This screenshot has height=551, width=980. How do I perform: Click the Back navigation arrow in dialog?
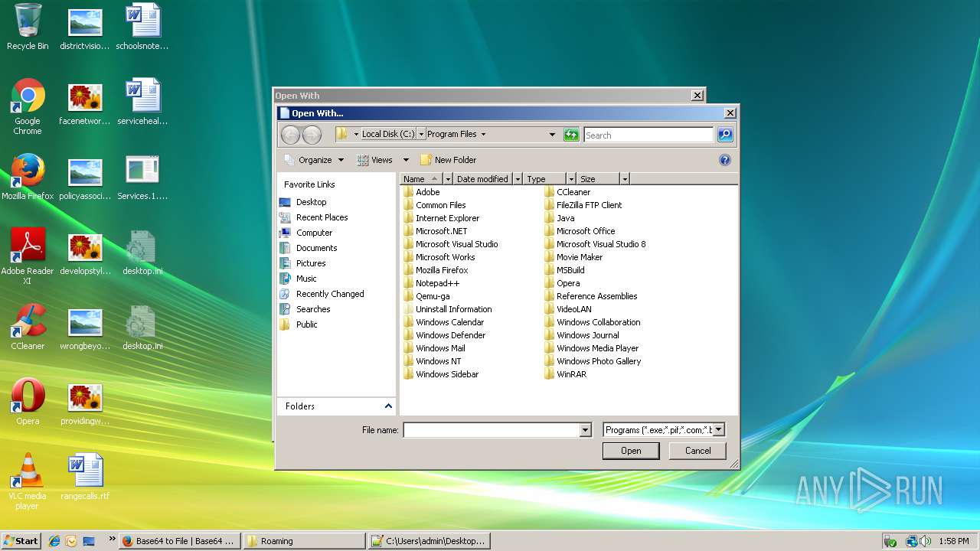click(290, 135)
